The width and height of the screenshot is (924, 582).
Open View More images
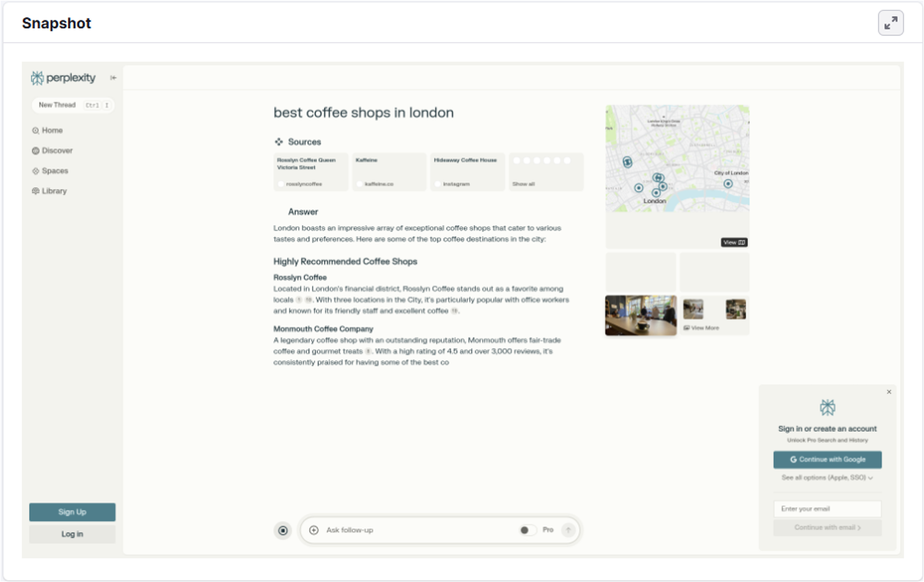click(702, 328)
